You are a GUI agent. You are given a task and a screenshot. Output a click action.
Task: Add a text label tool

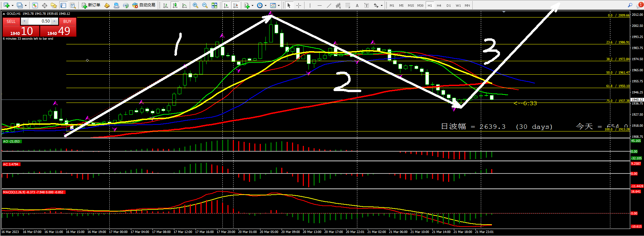point(357,5)
